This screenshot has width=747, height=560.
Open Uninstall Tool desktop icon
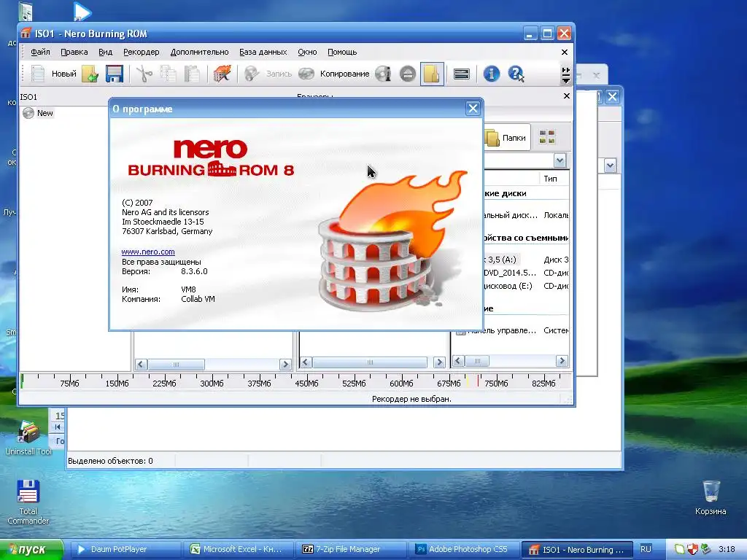coord(28,438)
